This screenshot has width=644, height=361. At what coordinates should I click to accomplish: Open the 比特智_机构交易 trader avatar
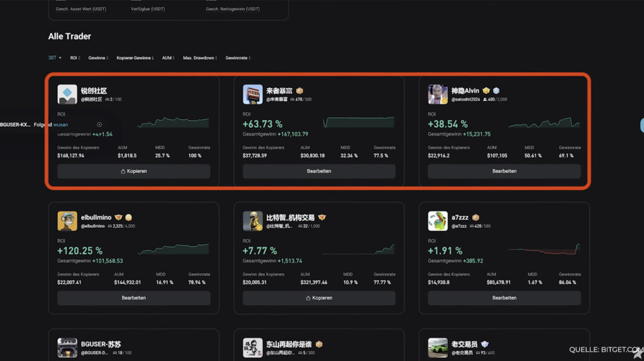(x=253, y=221)
